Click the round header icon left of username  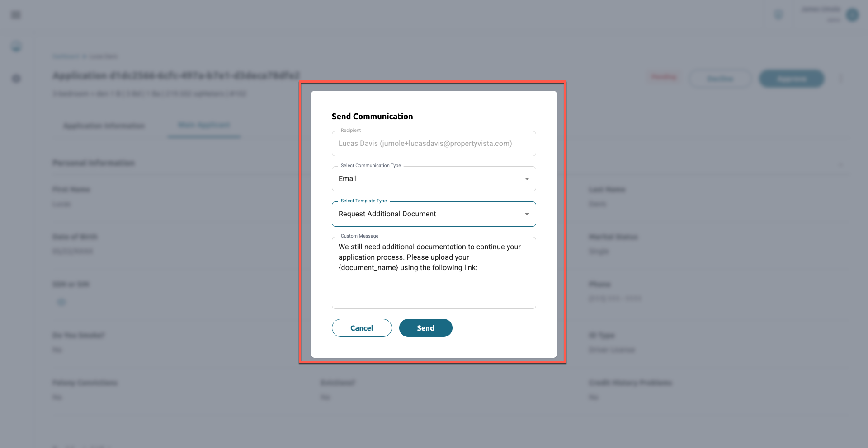(x=778, y=15)
